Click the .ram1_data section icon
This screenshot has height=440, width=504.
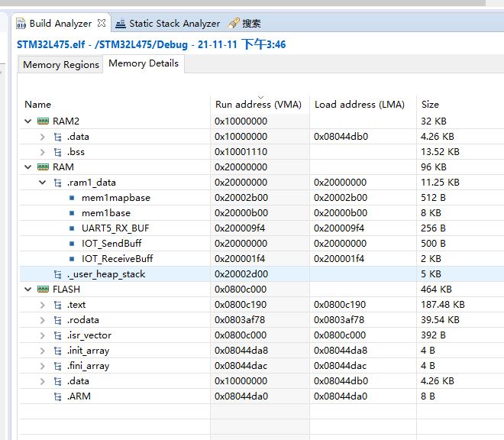(58, 183)
